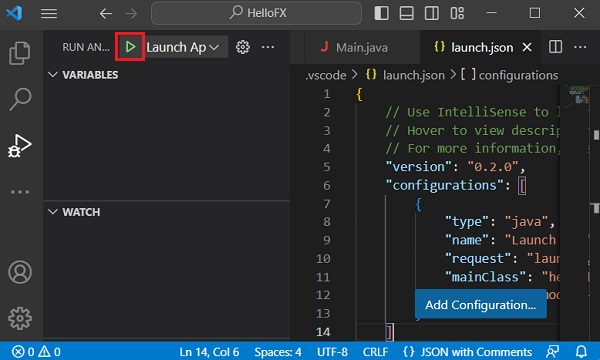Click the errors and warnings count in status bar

(x=36, y=352)
